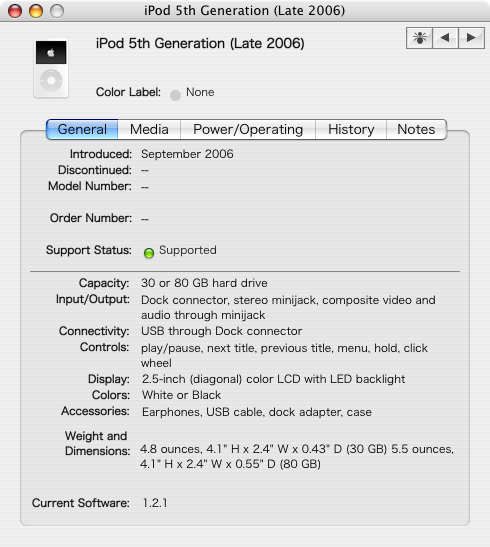Screen dimensions: 490x547
Task: Click the '1.2.1' current software value
Action: coord(155,503)
